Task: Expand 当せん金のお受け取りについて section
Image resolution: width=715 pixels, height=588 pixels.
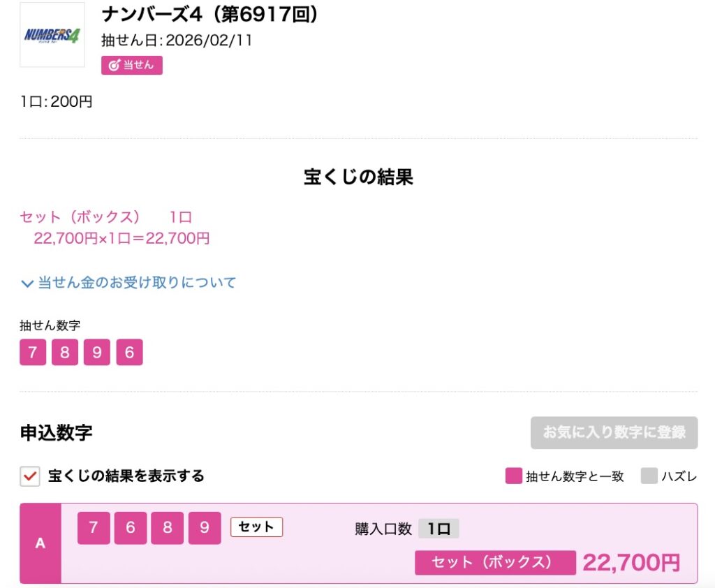Action: [x=137, y=283]
